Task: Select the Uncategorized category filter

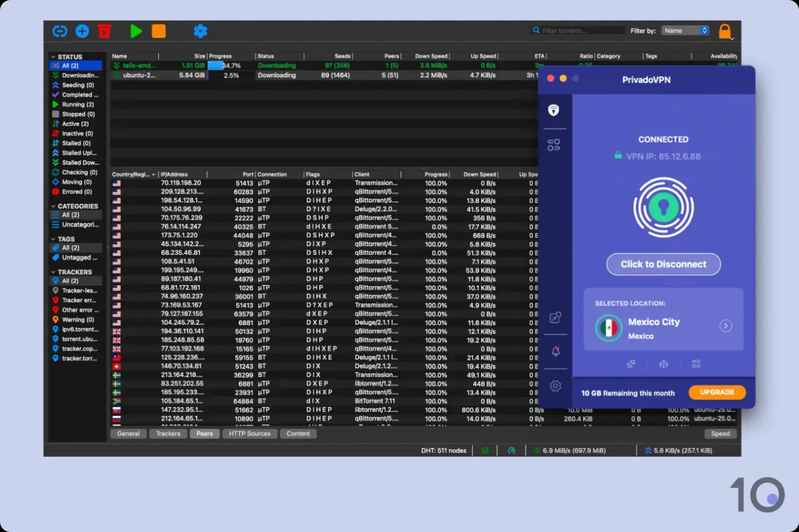Action: pyautogui.click(x=76, y=225)
